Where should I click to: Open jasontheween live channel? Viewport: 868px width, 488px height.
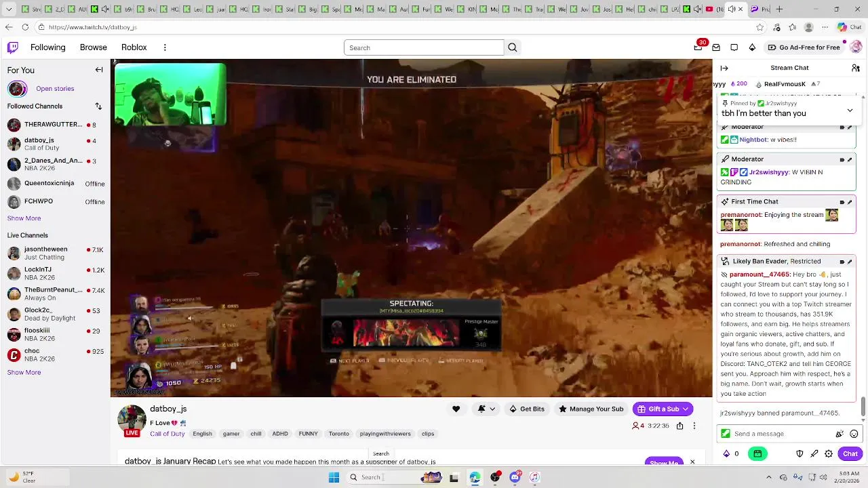click(56, 253)
